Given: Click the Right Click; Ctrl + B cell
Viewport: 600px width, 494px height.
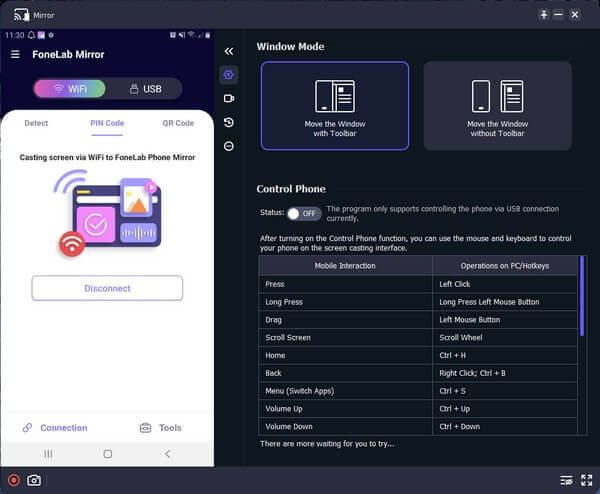Looking at the screenshot, I should (505, 373).
